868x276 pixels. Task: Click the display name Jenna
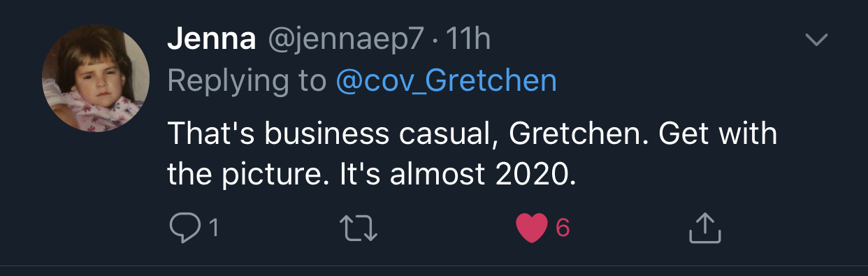[x=212, y=39]
